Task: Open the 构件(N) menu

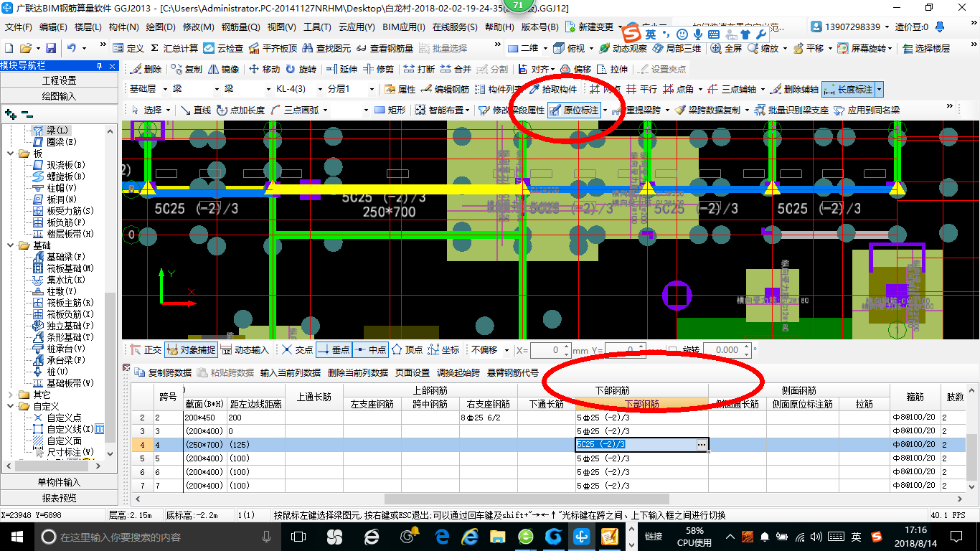Action: click(123, 27)
